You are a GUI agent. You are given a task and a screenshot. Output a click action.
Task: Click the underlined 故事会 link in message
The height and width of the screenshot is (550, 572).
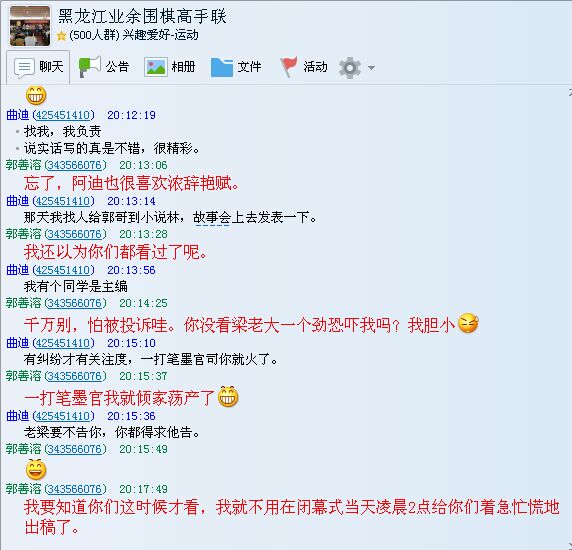point(212,218)
